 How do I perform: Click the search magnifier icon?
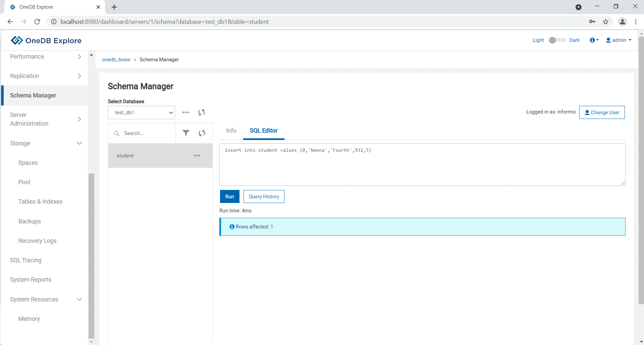click(117, 133)
